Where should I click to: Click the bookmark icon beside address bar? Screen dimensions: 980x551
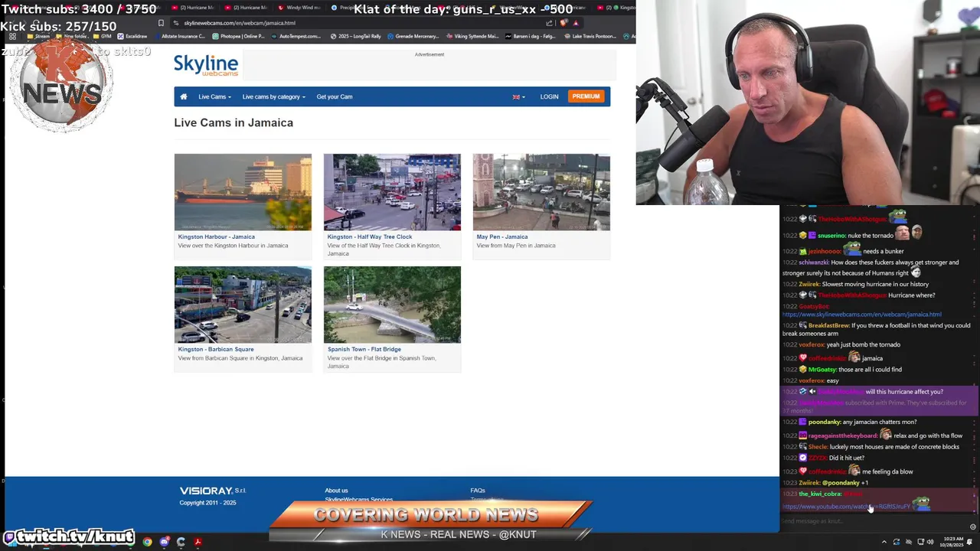click(x=161, y=23)
